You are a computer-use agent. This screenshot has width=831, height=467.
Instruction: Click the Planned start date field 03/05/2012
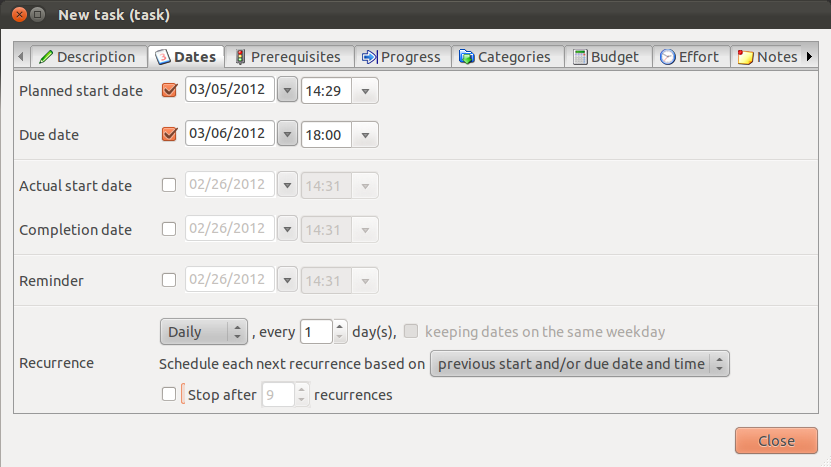[x=230, y=89]
